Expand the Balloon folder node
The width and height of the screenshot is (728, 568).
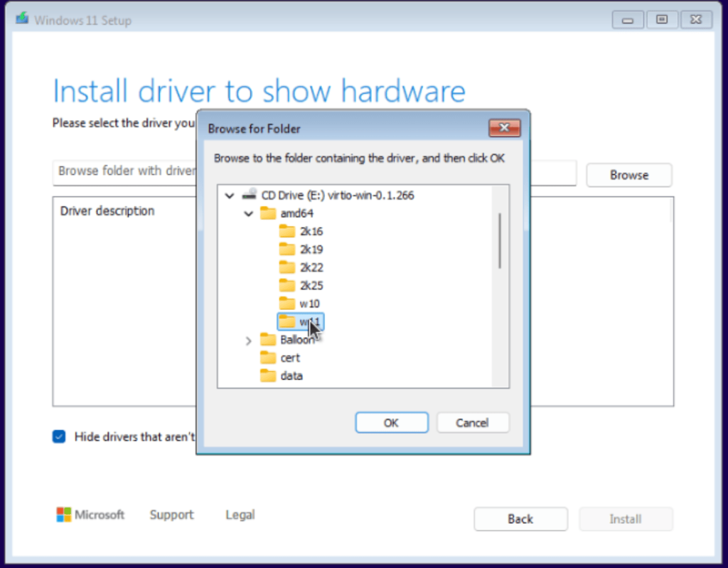[x=248, y=341]
